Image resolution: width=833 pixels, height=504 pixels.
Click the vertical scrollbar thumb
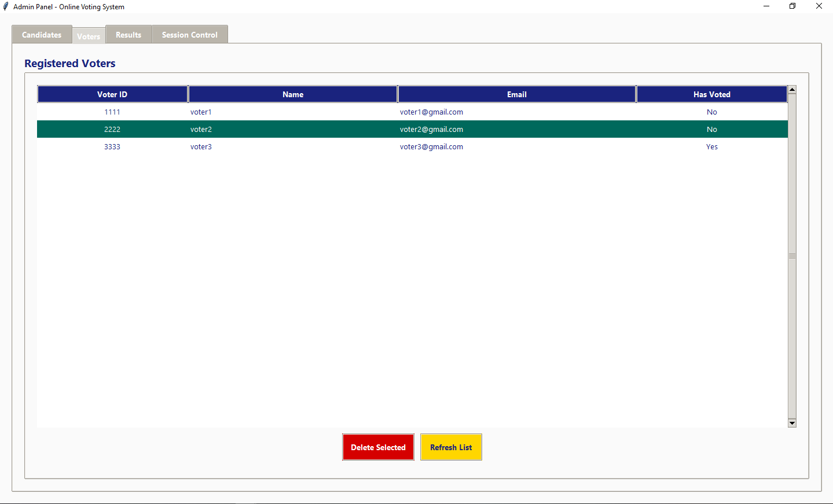[x=792, y=256]
